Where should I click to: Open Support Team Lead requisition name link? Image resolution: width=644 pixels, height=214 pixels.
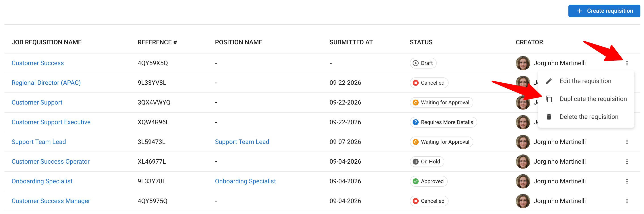[x=39, y=142]
